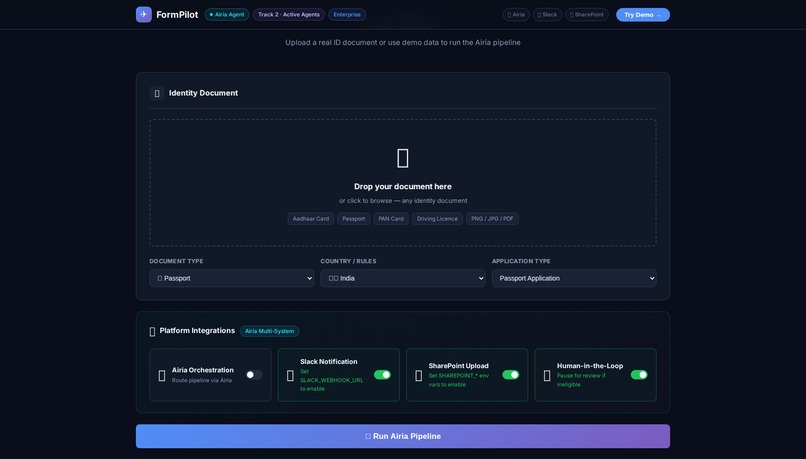The image size is (806, 459).
Task: Click the Aadhaar Card chip
Action: (310, 218)
